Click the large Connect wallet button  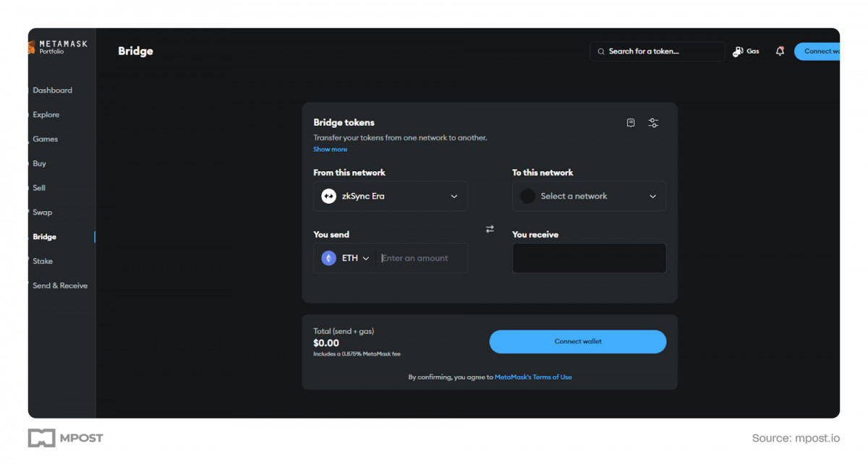pyautogui.click(x=578, y=342)
